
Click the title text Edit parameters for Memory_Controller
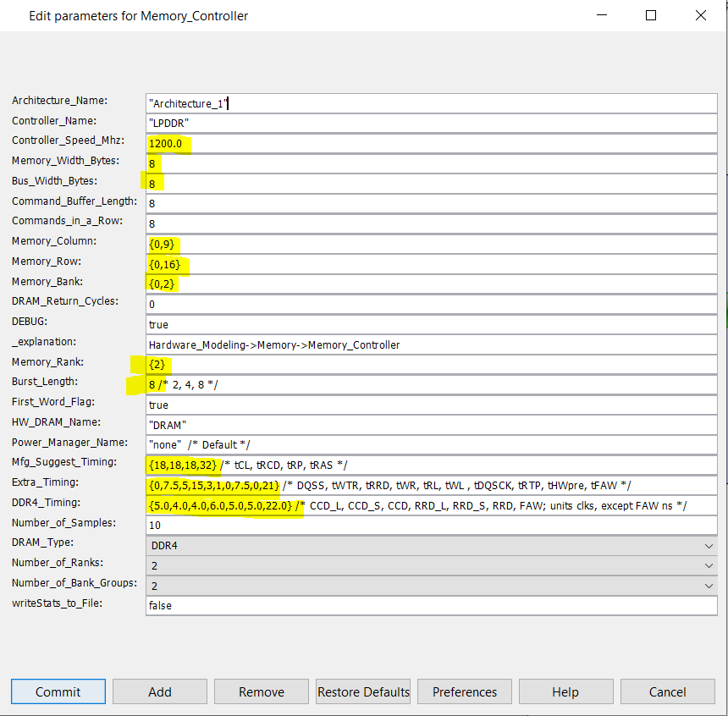click(138, 16)
